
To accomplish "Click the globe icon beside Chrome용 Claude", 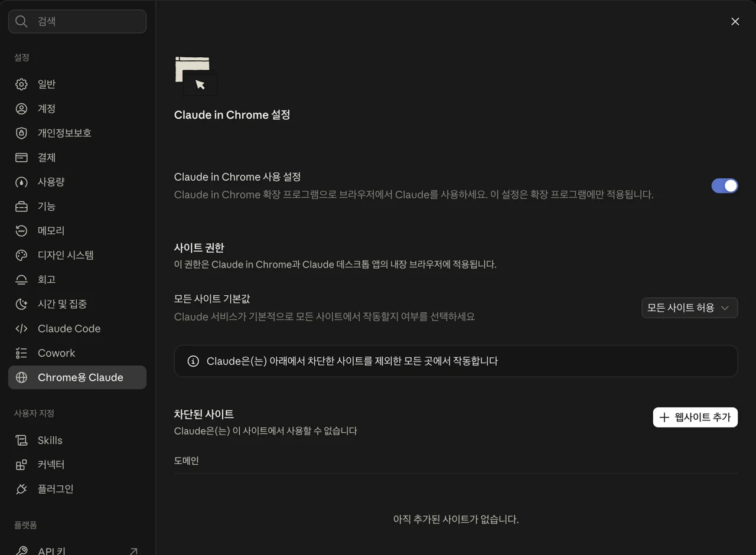I will [x=21, y=377].
